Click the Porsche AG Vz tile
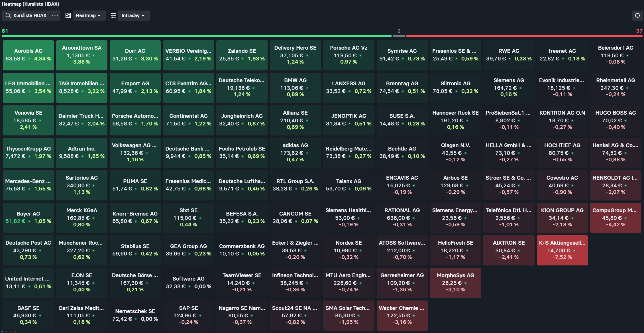This screenshot has height=333, width=644. (x=349, y=55)
